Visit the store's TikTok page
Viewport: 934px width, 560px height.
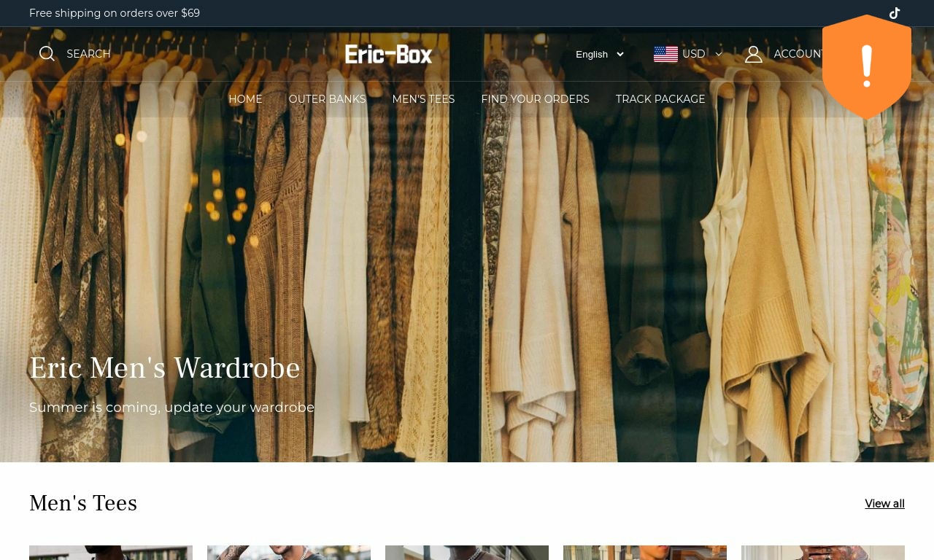[x=895, y=13]
